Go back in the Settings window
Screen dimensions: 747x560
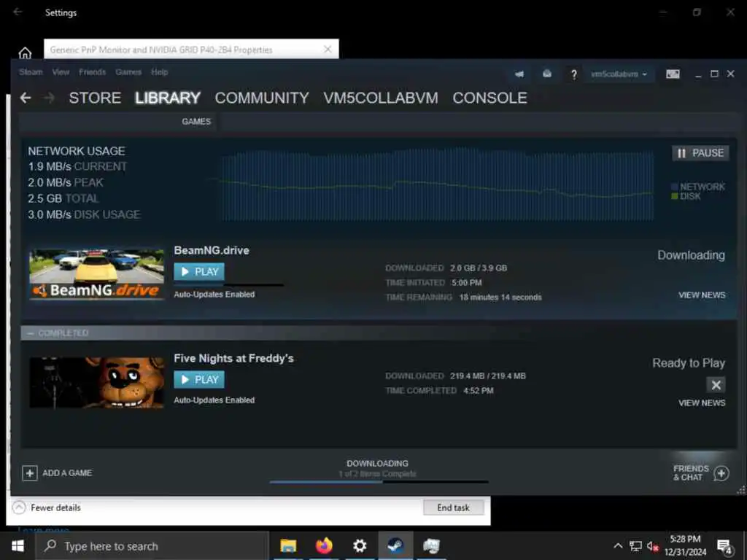[x=18, y=12]
